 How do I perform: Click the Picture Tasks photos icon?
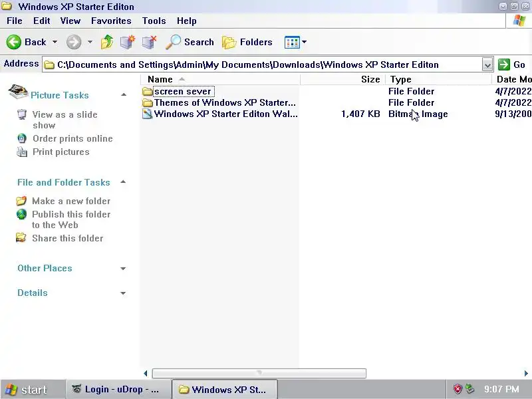tap(18, 92)
